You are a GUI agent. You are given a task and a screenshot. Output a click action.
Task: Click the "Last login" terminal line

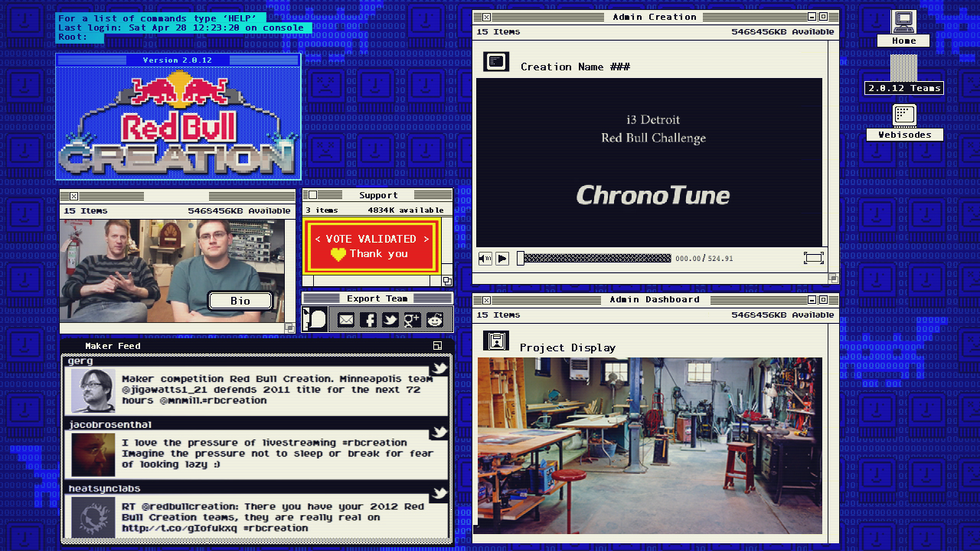(181, 28)
